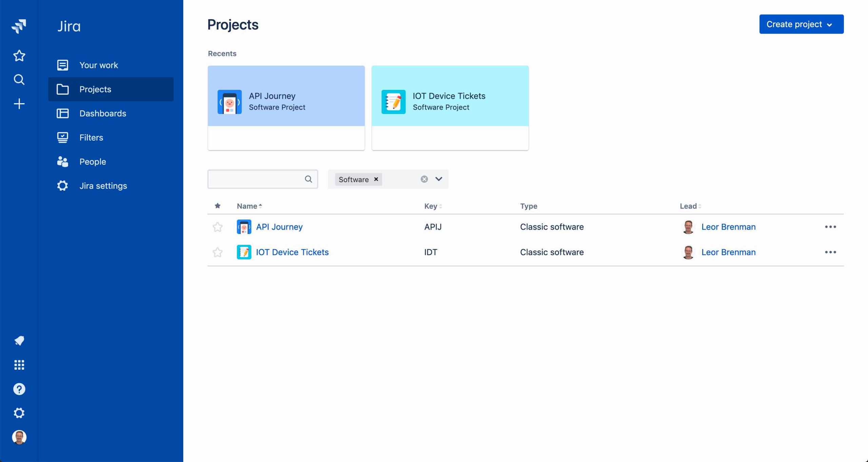The height and width of the screenshot is (462, 868).
Task: Click the Dashboards sidebar icon
Action: pos(62,113)
